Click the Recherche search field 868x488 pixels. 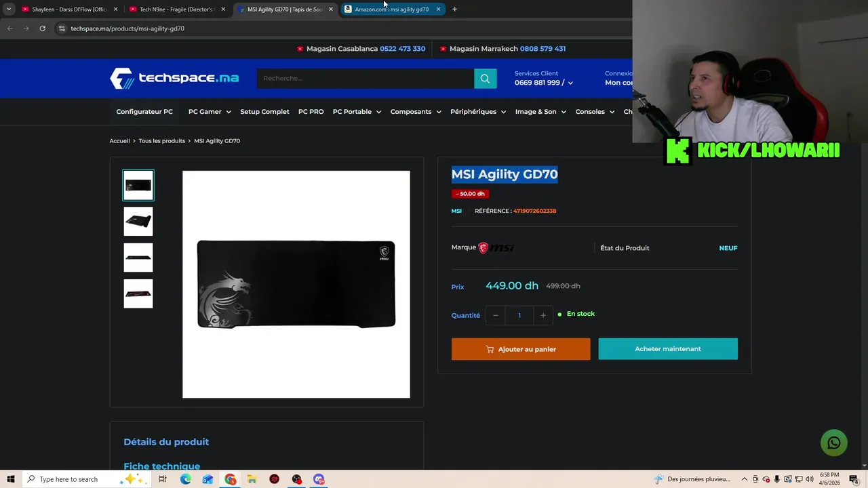366,79
